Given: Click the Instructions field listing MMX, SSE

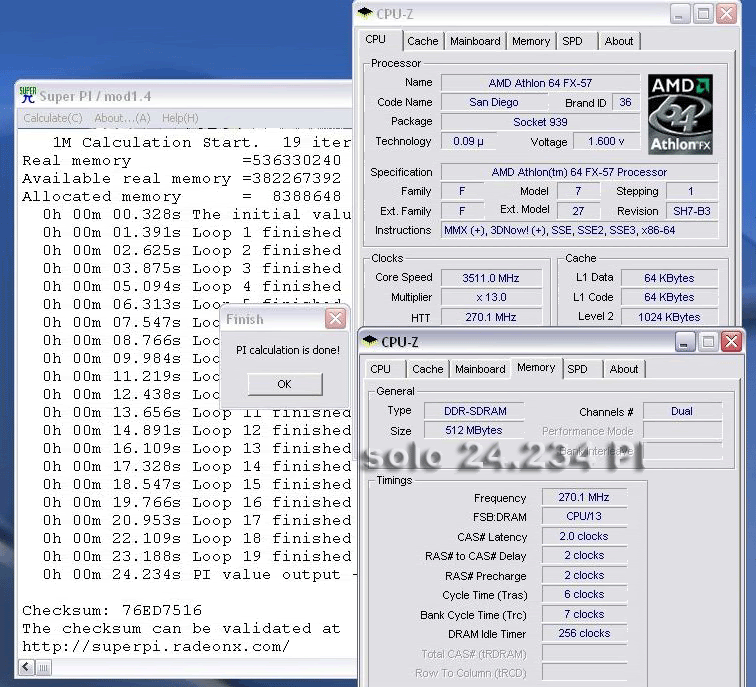Looking at the screenshot, I should [580, 230].
